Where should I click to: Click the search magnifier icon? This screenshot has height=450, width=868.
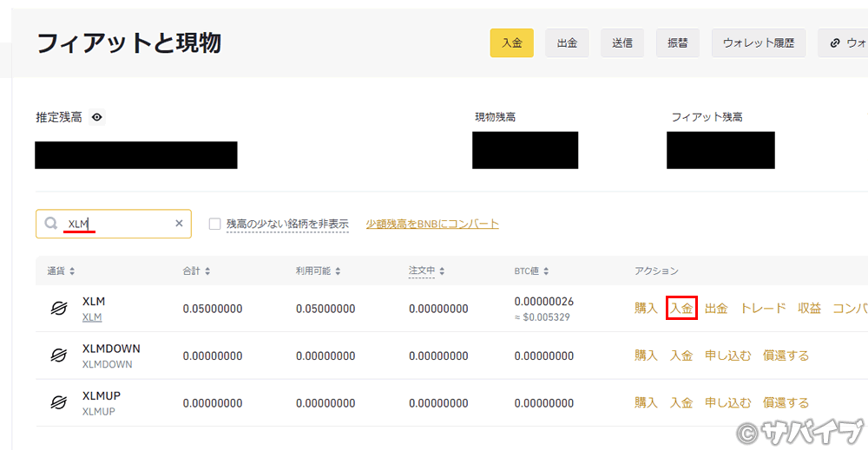(x=51, y=224)
